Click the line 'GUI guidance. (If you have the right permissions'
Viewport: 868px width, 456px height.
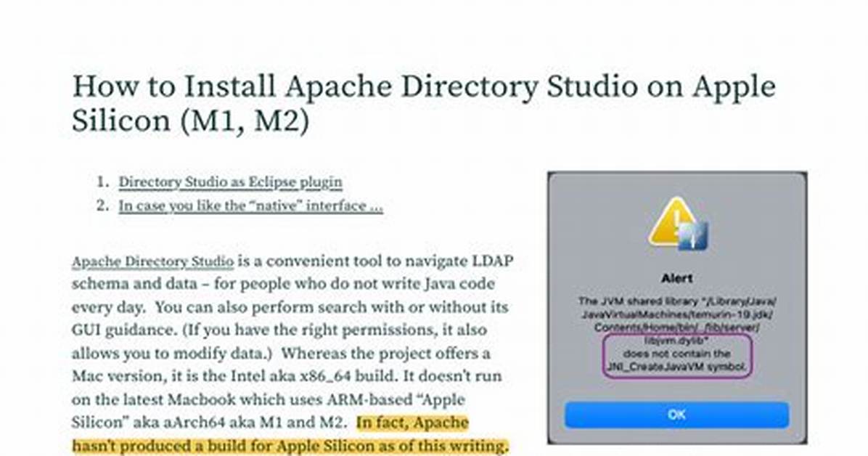point(279,330)
